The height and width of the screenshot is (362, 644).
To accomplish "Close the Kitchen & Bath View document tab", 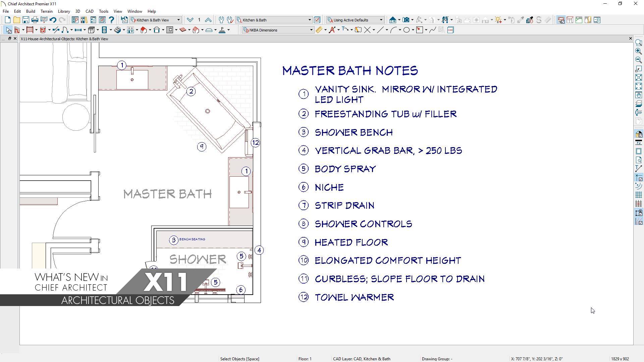I will click(630, 39).
